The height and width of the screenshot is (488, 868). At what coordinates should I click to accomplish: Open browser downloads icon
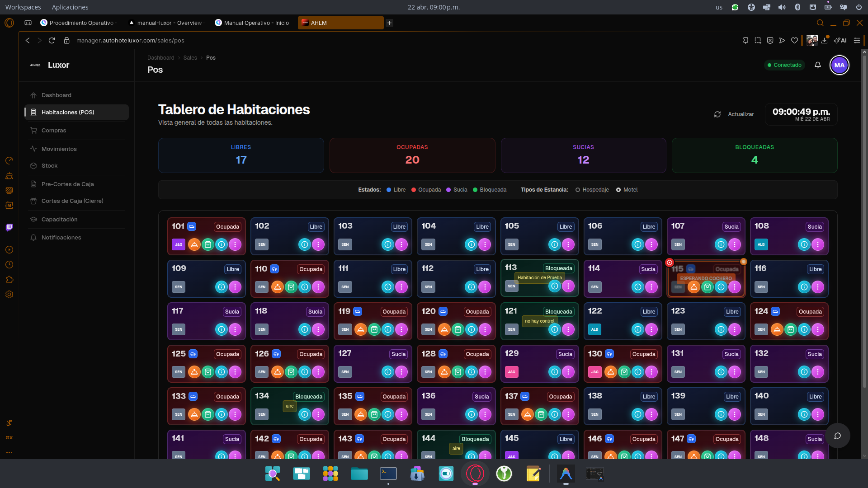pyautogui.click(x=825, y=40)
